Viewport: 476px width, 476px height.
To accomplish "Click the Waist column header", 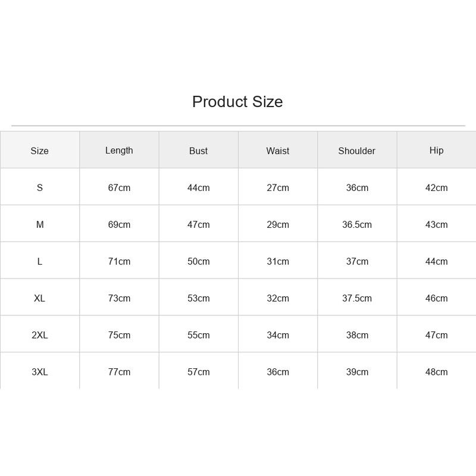I will point(277,151).
